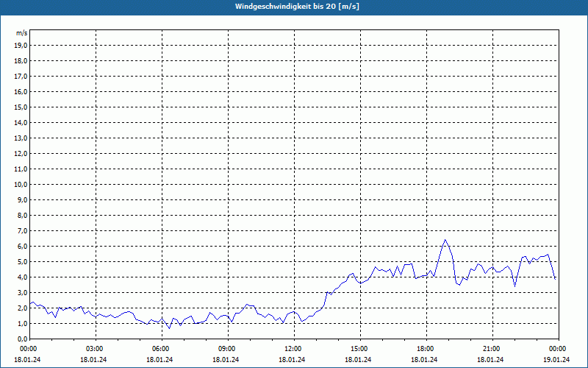Pick the 0,0 y-axis origin label
Viewport: 588px width, 368px height.
[x=23, y=339]
